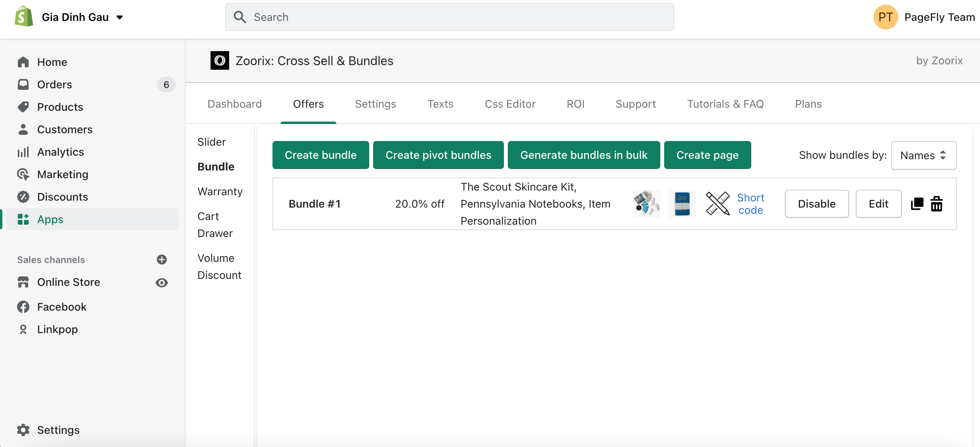
Task: Open the Show bundles by Names dropdown
Action: click(923, 155)
